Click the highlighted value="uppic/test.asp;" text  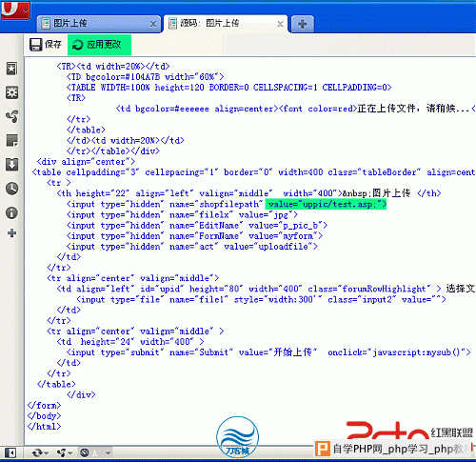coord(326,204)
